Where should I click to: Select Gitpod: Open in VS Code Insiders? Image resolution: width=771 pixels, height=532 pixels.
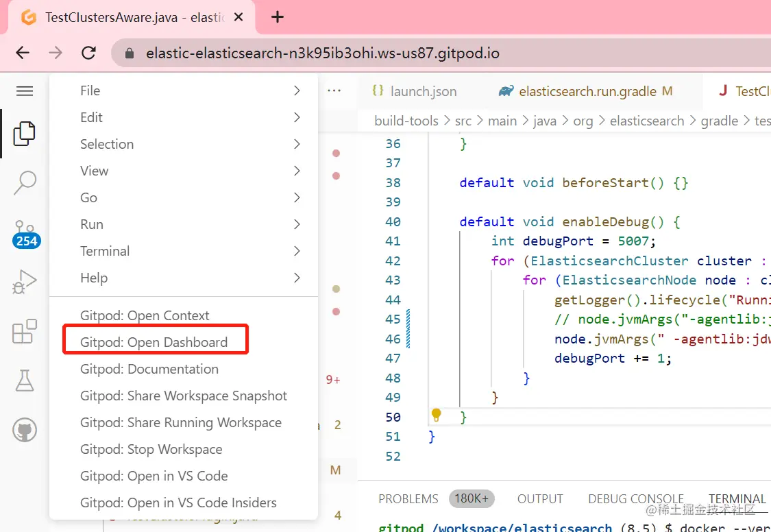click(184, 503)
